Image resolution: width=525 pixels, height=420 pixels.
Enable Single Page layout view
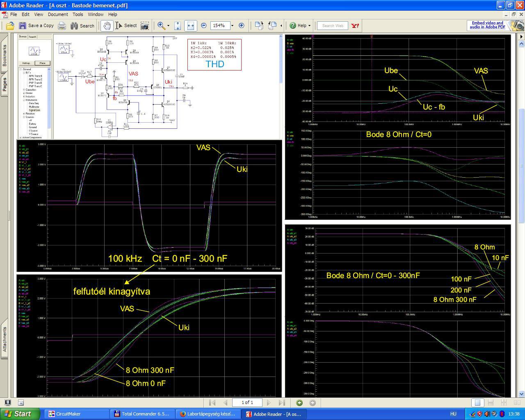pyautogui.click(x=478, y=402)
